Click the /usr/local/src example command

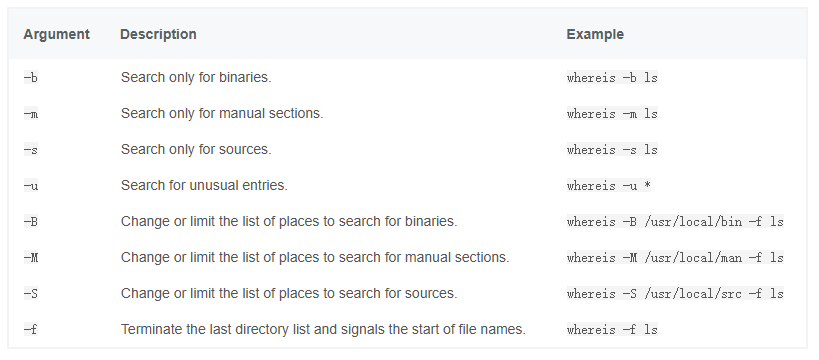[x=675, y=294]
